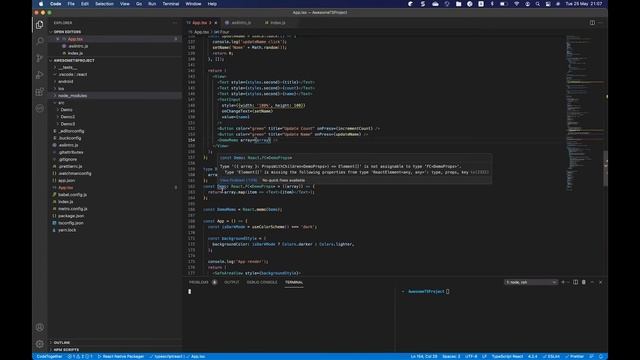Add a new terminal with plus icon
Image resolution: width=640 pixels, height=360 pixels.
point(563,282)
